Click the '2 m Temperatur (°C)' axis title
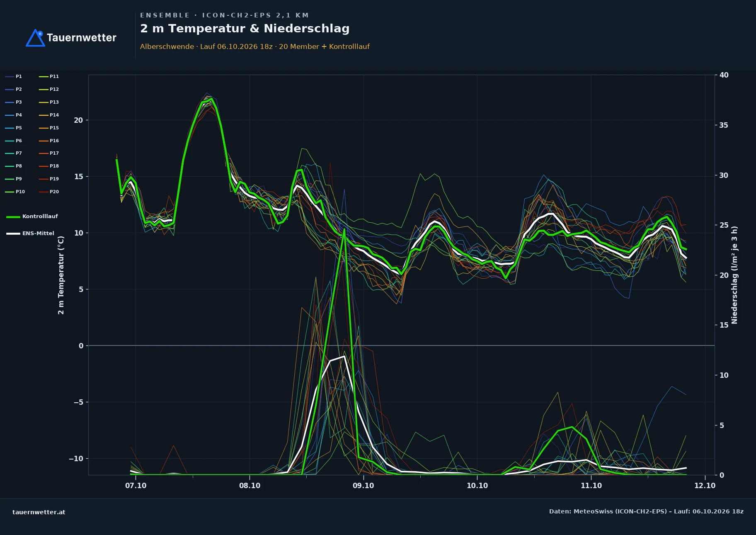The height and width of the screenshot is (535, 756). (x=61, y=275)
